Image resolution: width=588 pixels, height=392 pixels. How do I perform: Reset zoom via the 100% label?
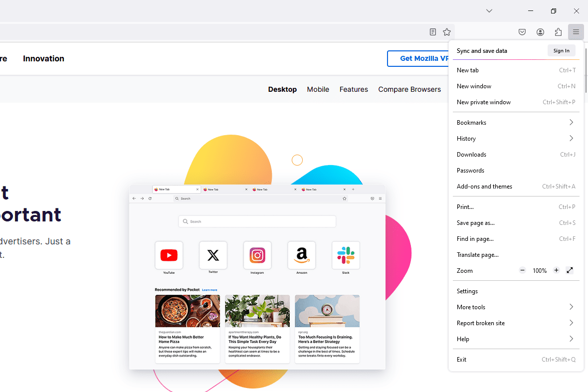(x=540, y=270)
